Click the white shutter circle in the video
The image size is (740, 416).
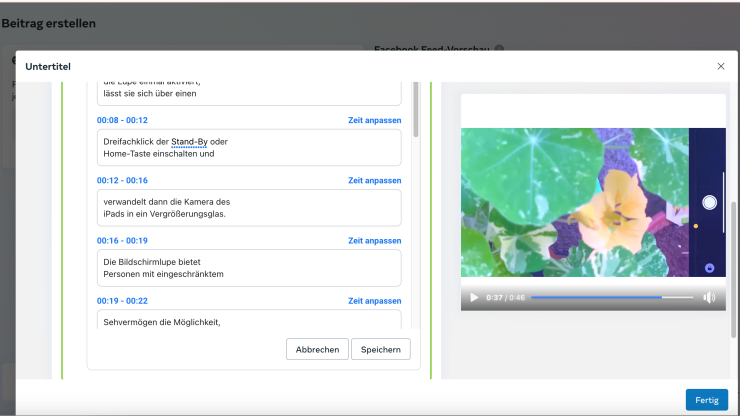pyautogui.click(x=709, y=203)
